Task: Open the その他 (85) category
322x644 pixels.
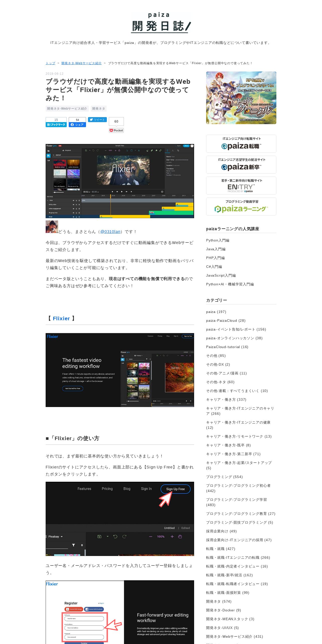Action: click(216, 356)
